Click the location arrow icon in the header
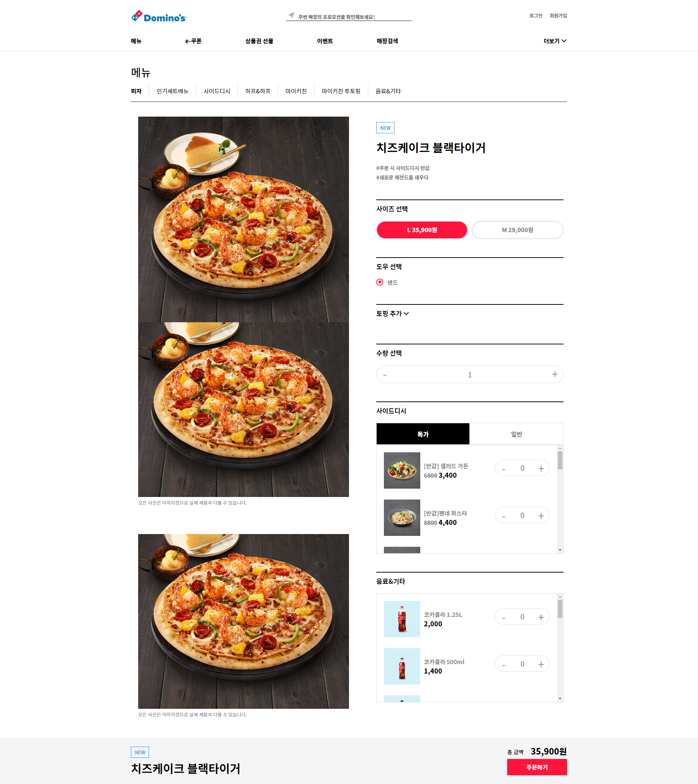The height and width of the screenshot is (784, 698). pos(291,15)
